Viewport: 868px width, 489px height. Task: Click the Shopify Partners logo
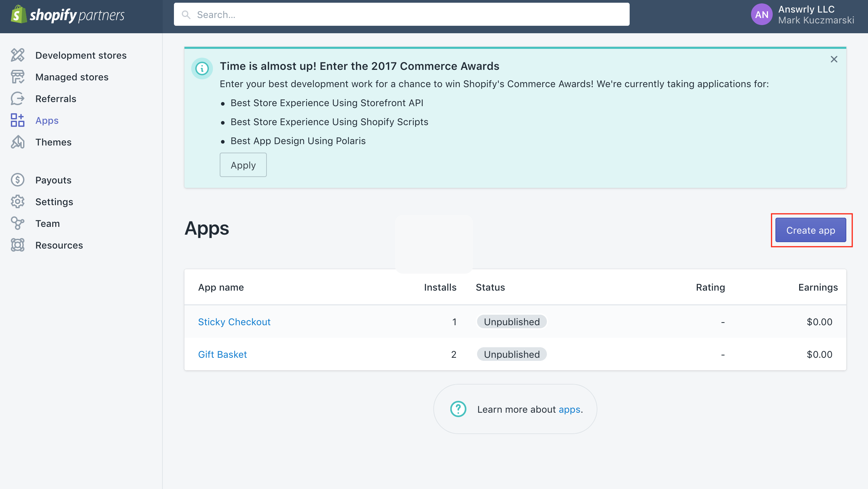[x=68, y=15]
